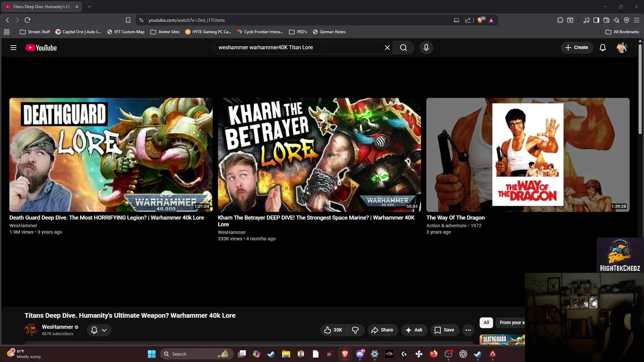Open The Way Of The Dragon thumbnail

pyautogui.click(x=528, y=155)
